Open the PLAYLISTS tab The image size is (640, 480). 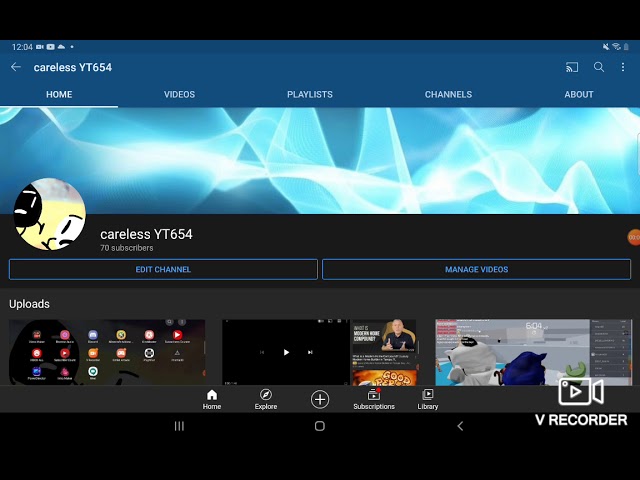click(x=310, y=94)
